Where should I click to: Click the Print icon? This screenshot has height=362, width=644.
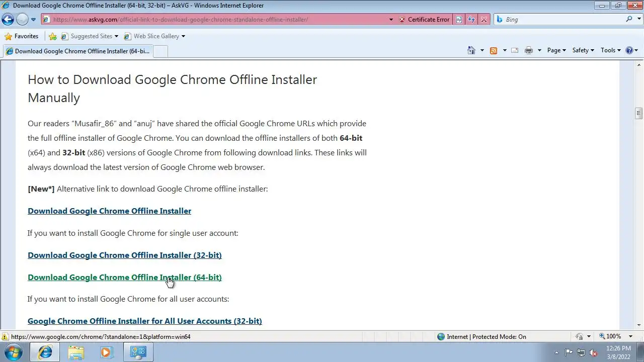click(529, 50)
